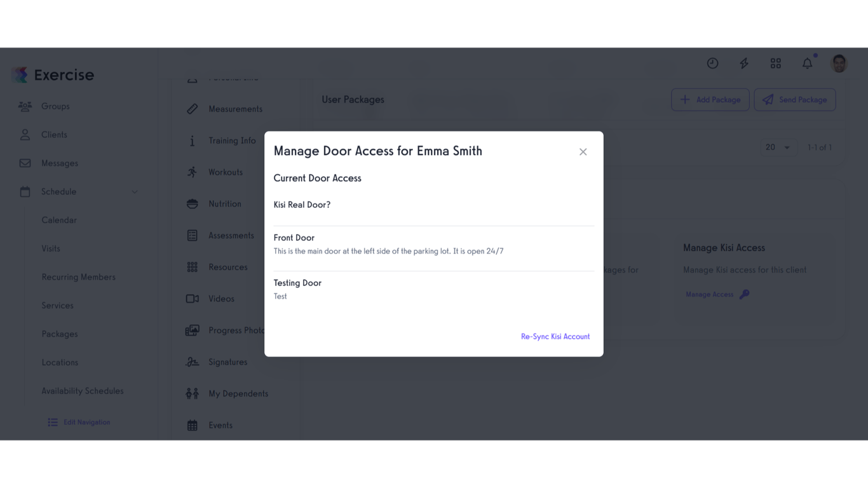Go to Recurring Members in sidebar
Image resolution: width=868 pixels, height=488 pixels.
78,276
